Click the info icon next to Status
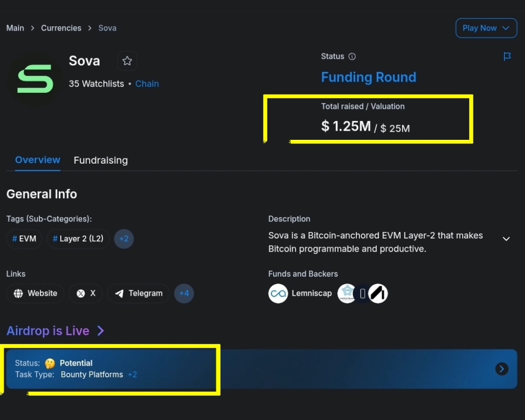The height and width of the screenshot is (420, 525). tap(352, 56)
